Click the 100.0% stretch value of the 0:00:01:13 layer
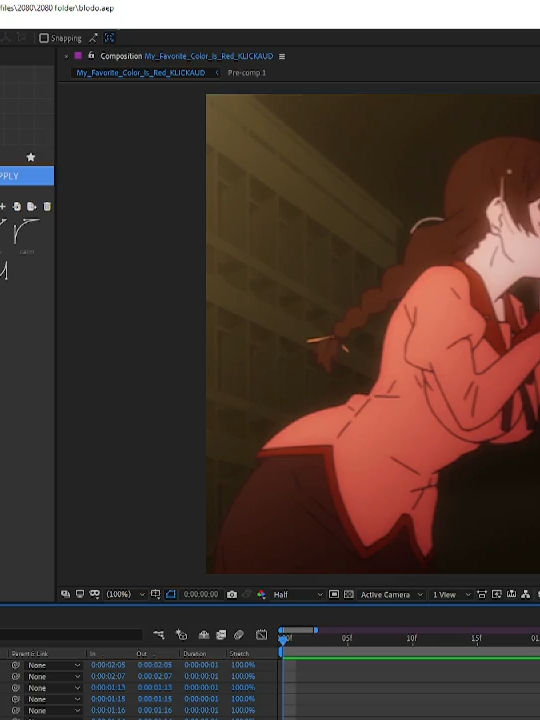The image size is (540, 720). pos(243,687)
